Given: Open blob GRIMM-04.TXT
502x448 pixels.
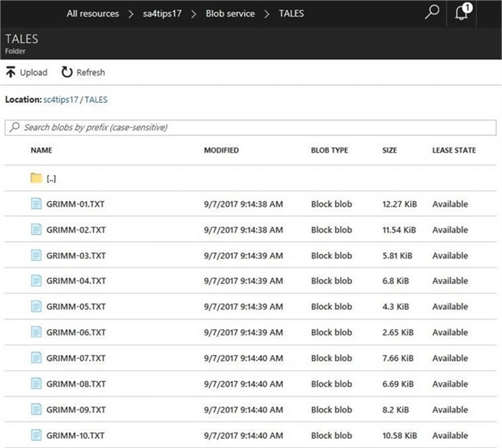Looking at the screenshot, I should (76, 281).
